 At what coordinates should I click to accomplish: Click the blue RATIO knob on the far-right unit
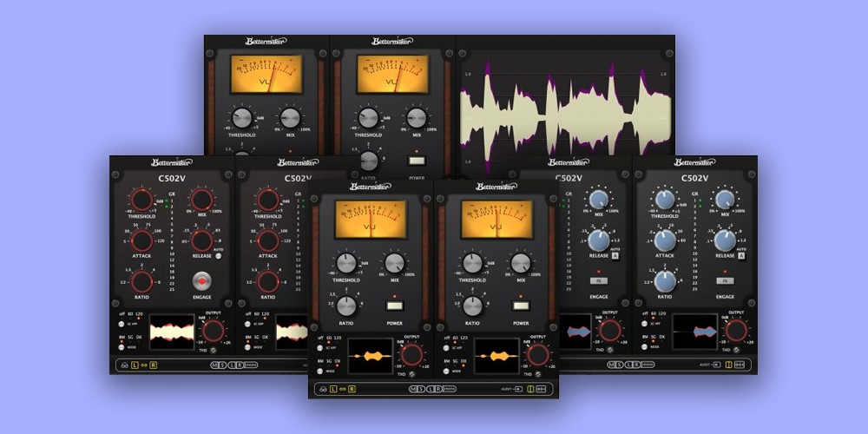coord(665,281)
